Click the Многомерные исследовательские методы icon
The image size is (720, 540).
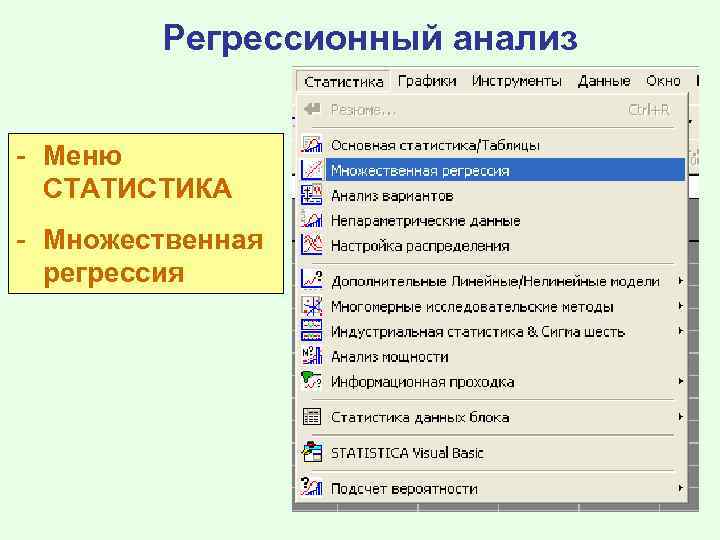point(312,305)
